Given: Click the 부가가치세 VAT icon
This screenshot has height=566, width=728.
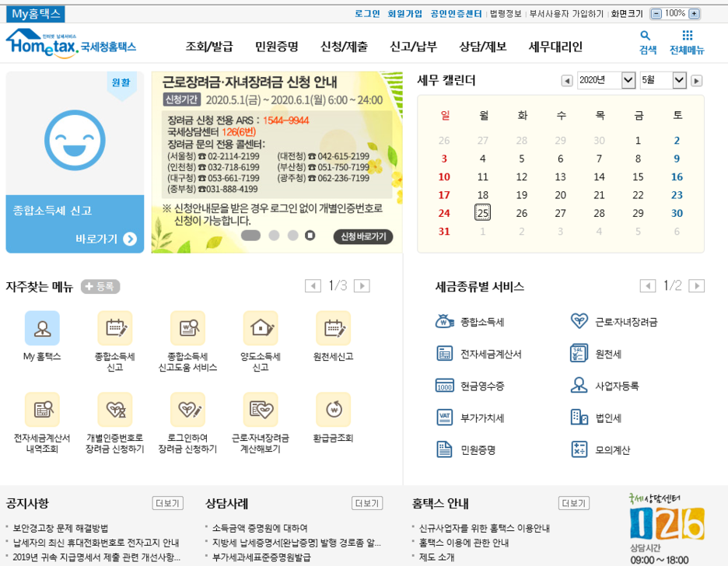Looking at the screenshot, I should [444, 418].
